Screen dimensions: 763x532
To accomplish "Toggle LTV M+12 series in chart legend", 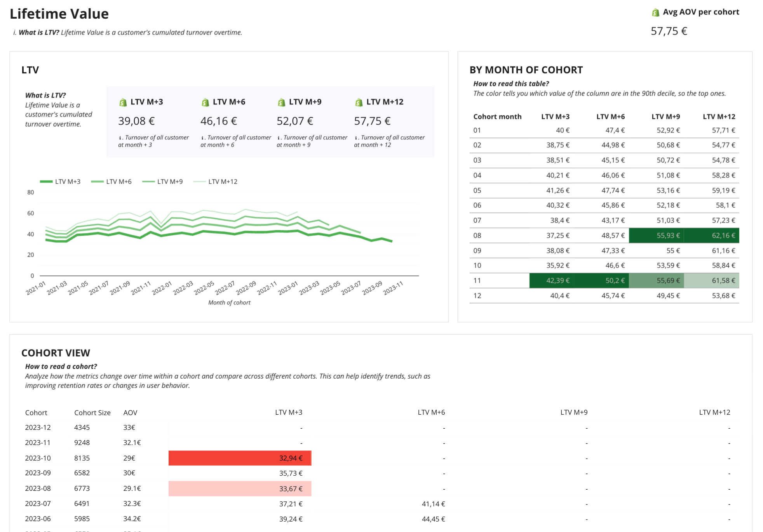I will tap(215, 181).
